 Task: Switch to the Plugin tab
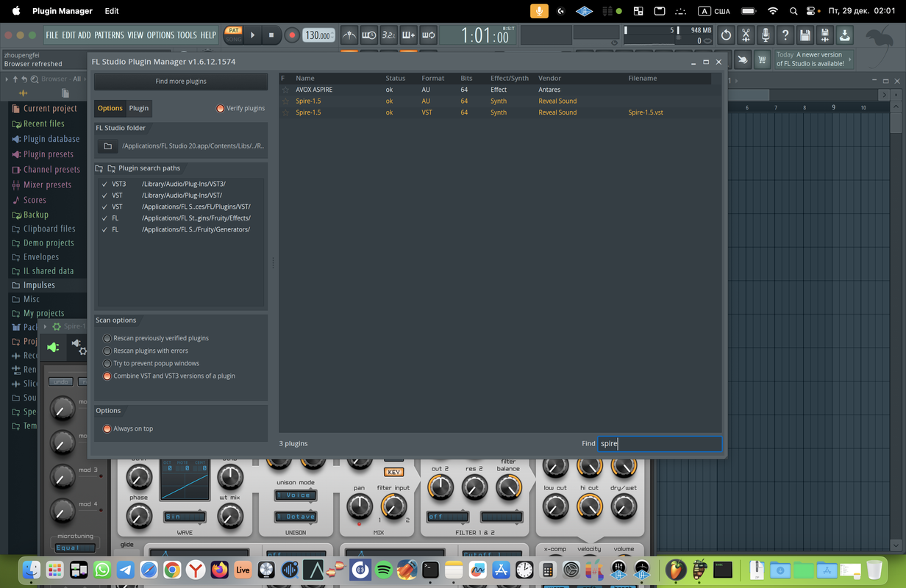[139, 108]
